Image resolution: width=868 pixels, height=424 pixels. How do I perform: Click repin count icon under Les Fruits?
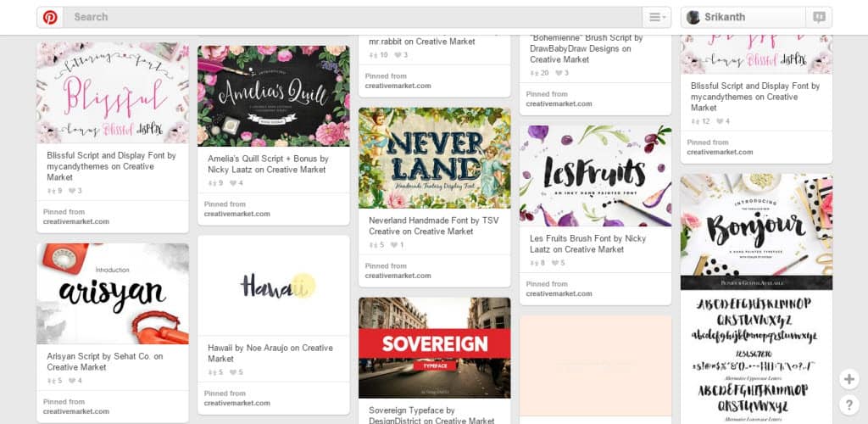coord(534,264)
